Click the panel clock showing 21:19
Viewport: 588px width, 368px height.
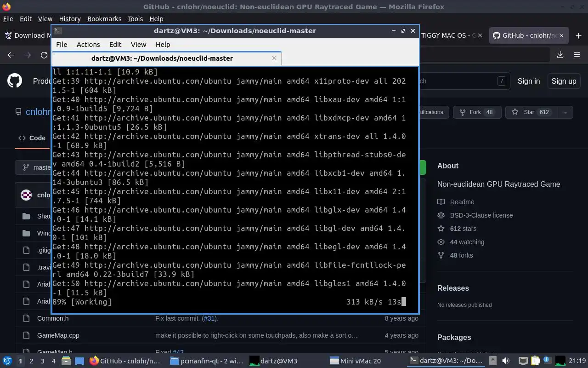(577, 361)
